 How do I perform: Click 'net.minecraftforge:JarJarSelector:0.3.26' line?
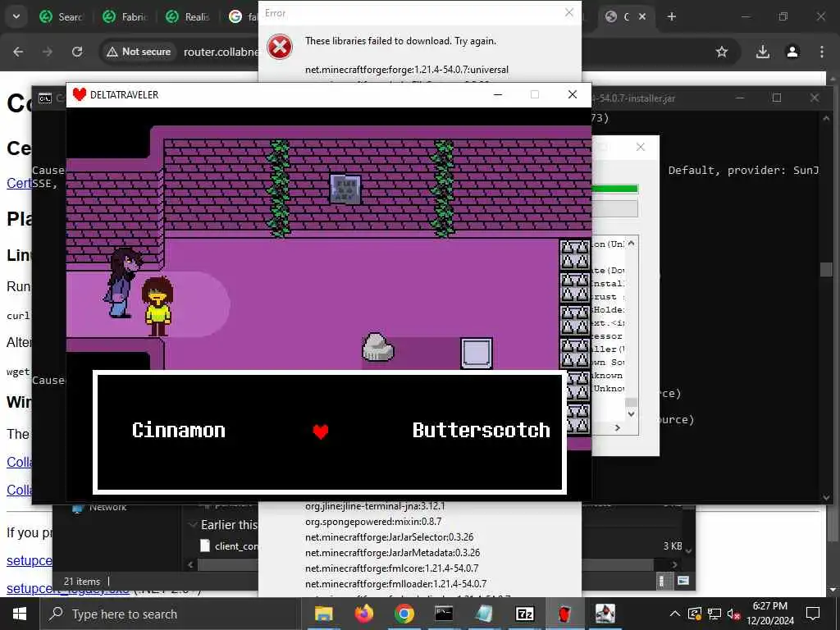389,536
